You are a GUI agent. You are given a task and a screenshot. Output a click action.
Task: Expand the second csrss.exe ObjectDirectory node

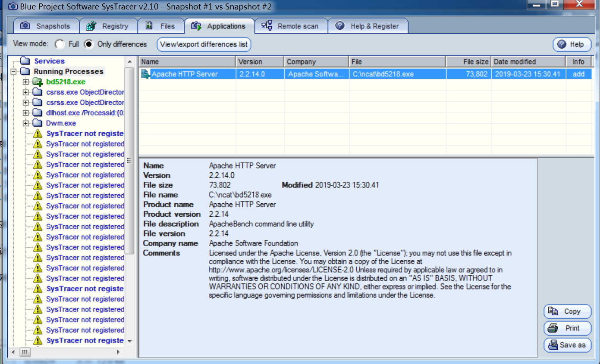click(x=26, y=103)
